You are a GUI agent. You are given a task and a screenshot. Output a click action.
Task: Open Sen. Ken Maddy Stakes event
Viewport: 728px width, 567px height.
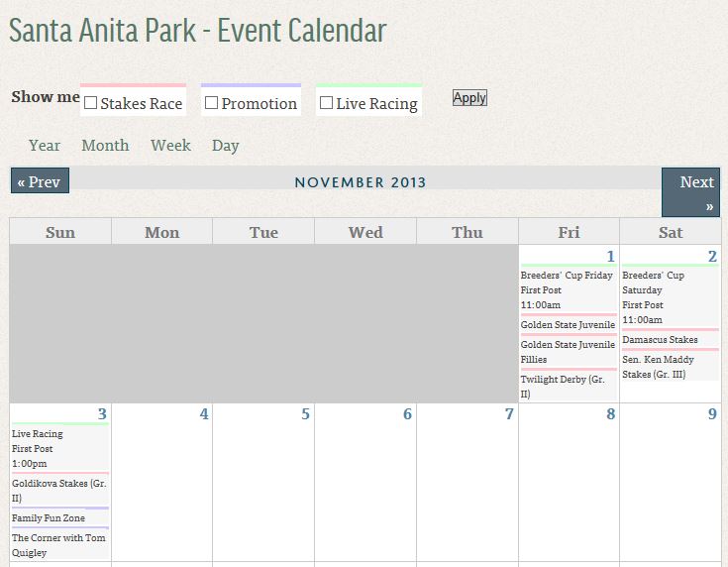(658, 367)
